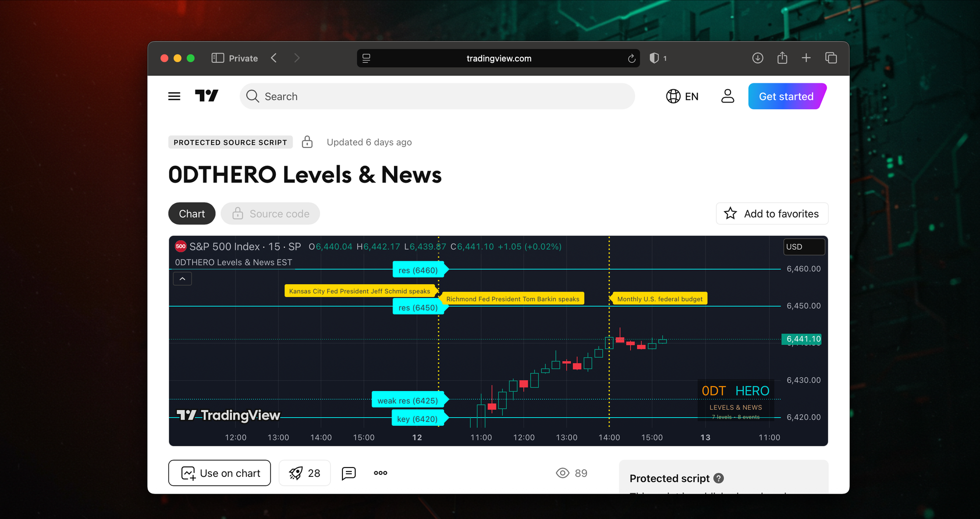This screenshot has width=980, height=519.
Task: Click the Monthly U.S. federal budget label
Action: click(659, 299)
